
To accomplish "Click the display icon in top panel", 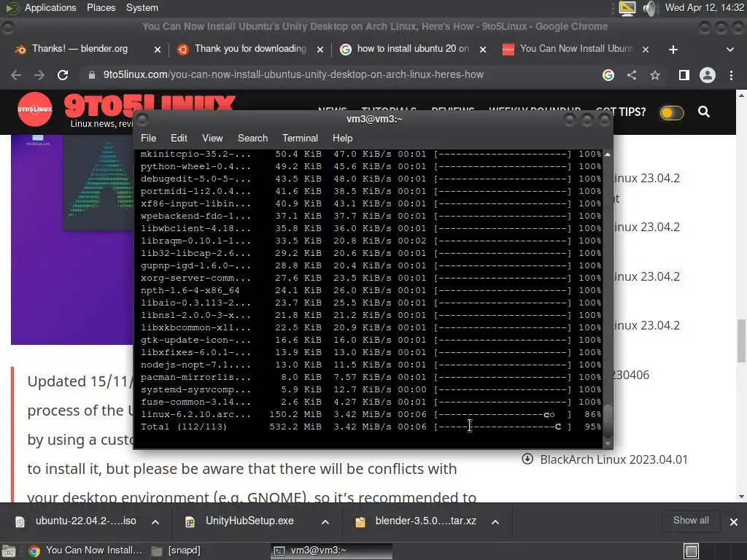I will [627, 8].
